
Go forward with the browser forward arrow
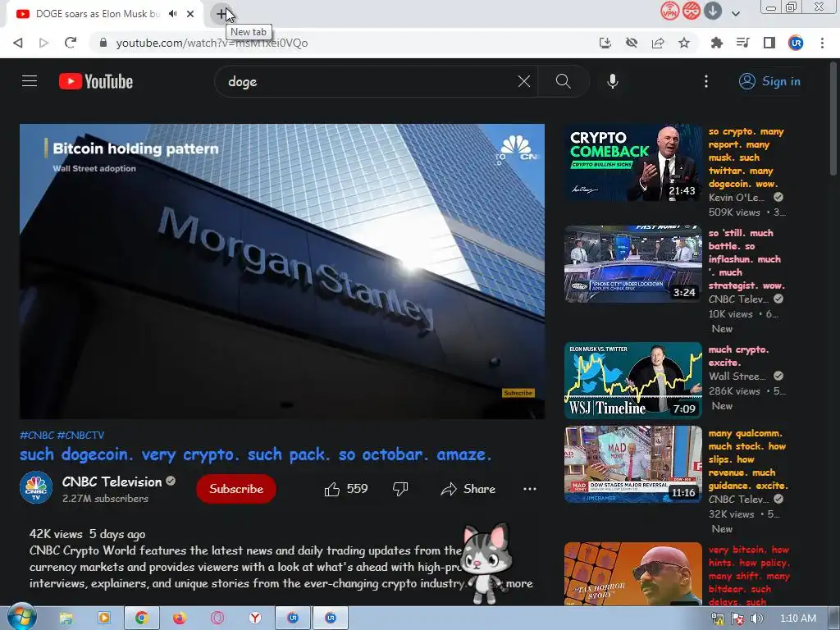44,43
